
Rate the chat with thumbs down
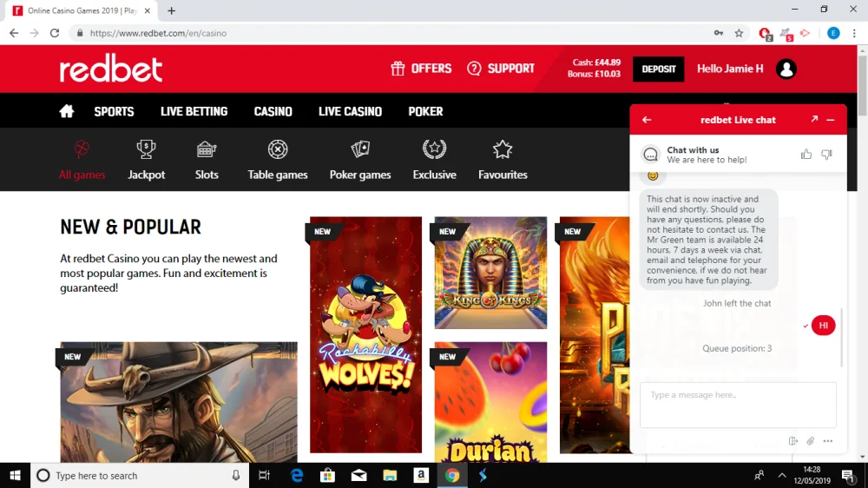[826, 155]
